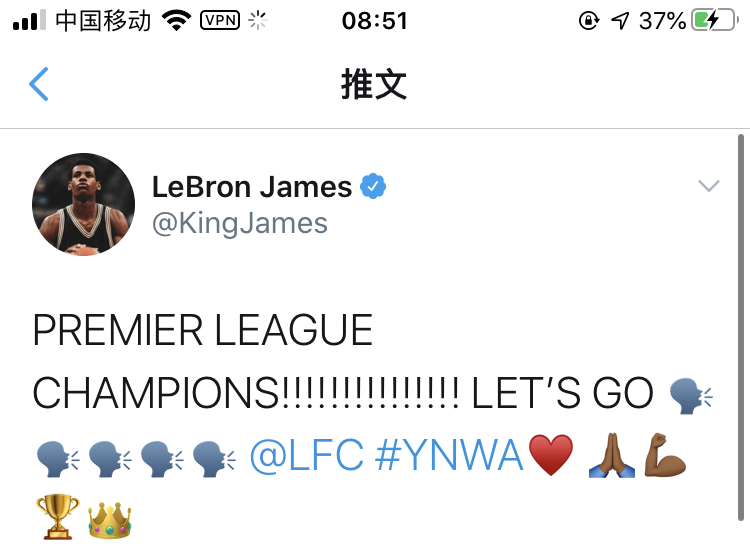Screen dimensions: 750x560
Task: Tap the rotation lock status icon
Action: point(589,21)
